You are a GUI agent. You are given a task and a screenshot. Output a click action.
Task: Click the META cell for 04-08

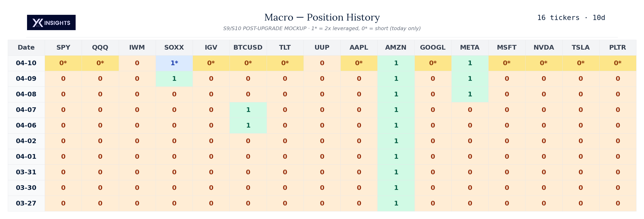470,94
